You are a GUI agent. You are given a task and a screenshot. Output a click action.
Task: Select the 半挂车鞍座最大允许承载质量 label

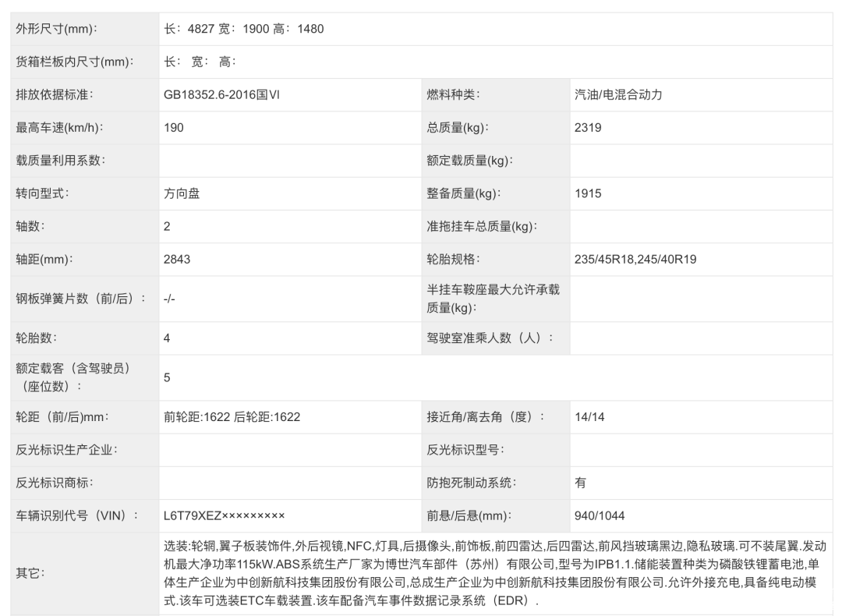(x=493, y=299)
